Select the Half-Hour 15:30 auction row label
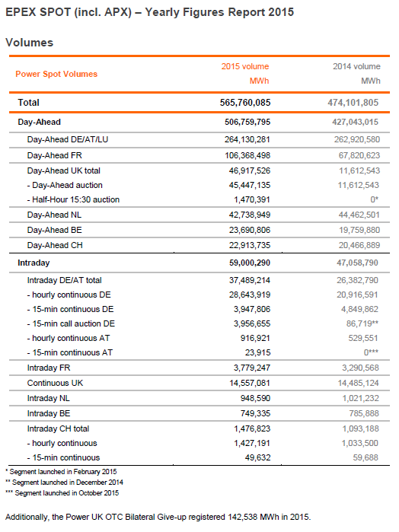The height and width of the screenshot is (532, 399). [73, 199]
